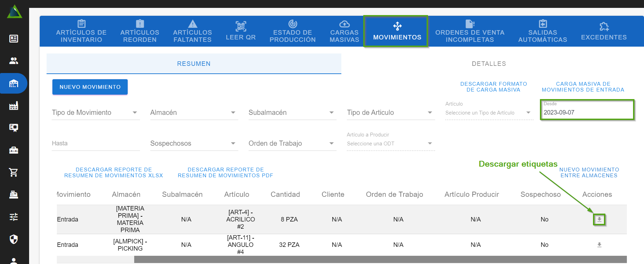Select the shopping cart sidebar icon

coord(14,172)
